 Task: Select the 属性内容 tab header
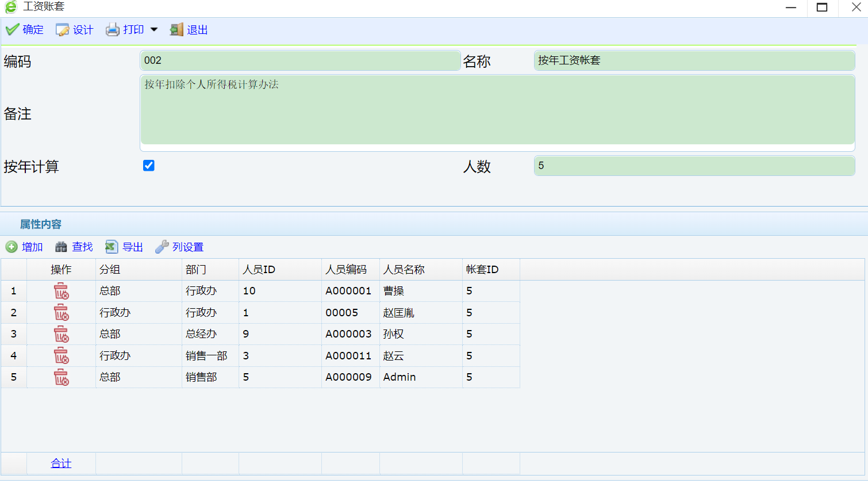41,224
